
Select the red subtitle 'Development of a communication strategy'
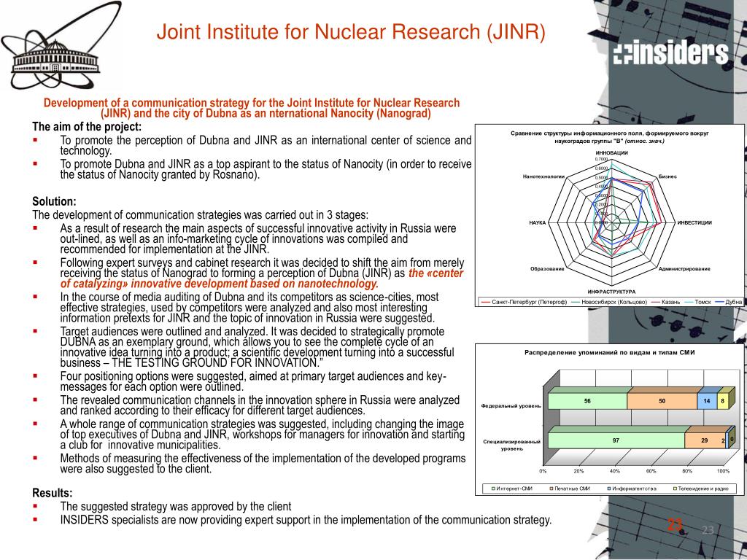tap(252, 108)
